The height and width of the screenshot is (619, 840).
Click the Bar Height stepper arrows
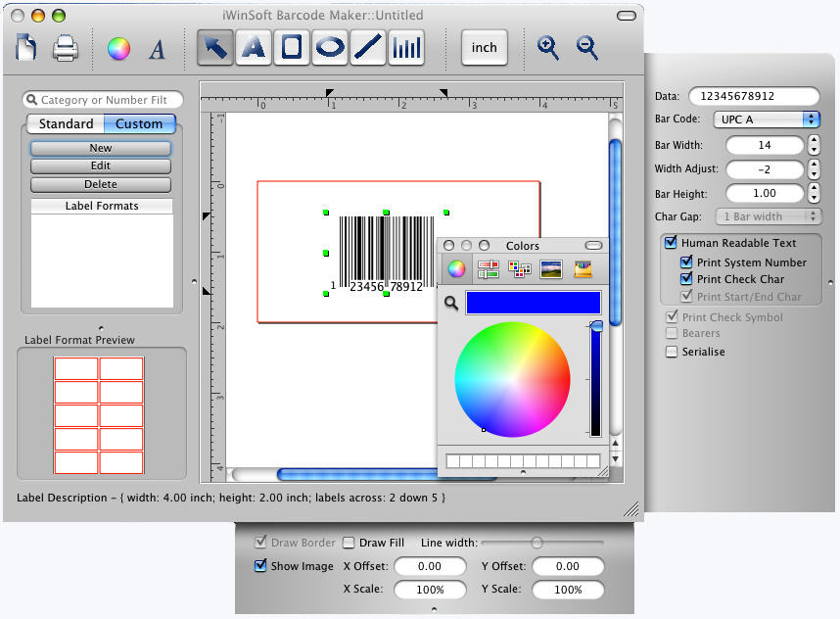coord(814,193)
